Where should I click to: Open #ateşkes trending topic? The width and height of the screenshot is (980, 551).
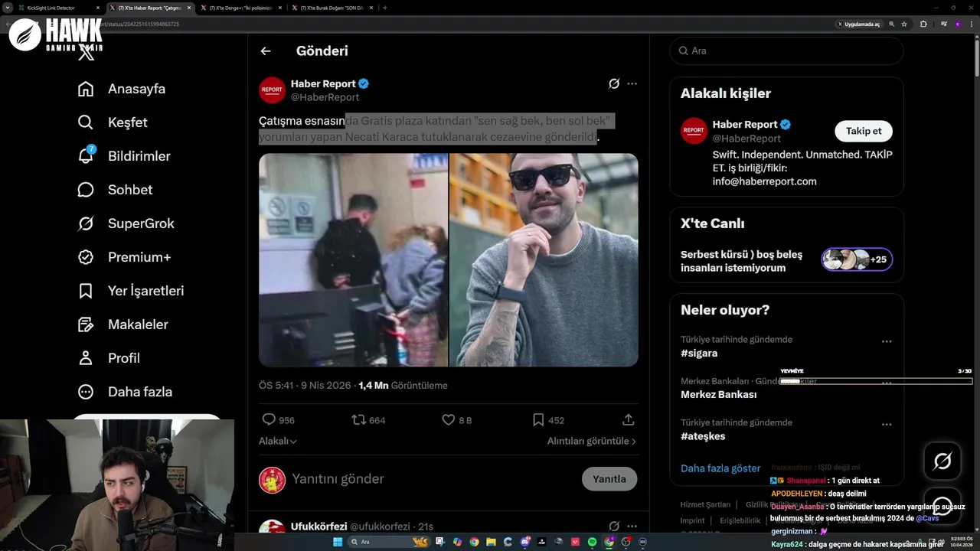click(703, 436)
